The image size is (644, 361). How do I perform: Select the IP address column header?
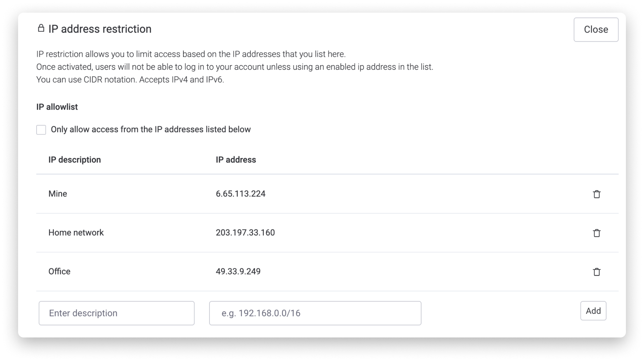click(x=236, y=160)
